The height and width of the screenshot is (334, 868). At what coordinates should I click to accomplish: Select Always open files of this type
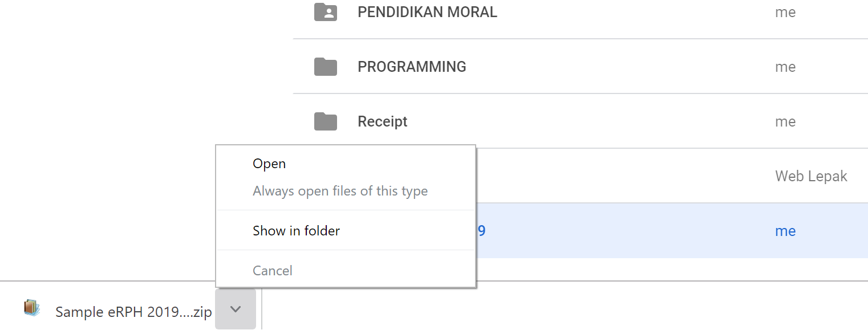click(340, 191)
